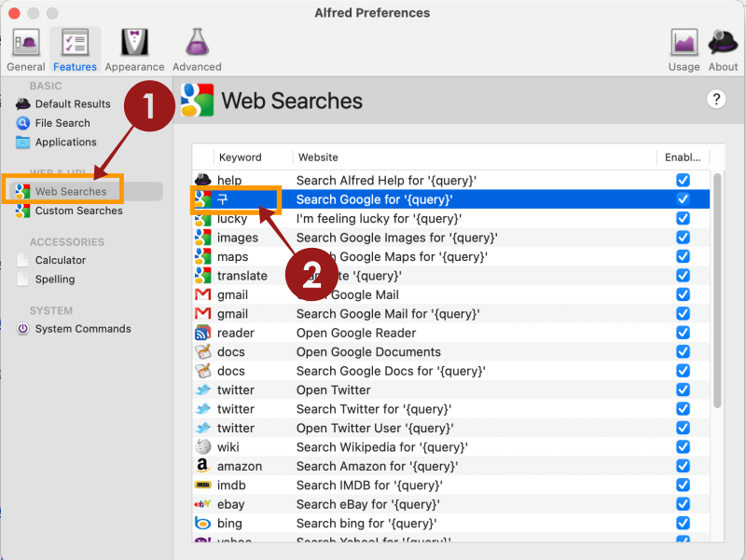Switch to the Features tab
Viewport: 746px width, 560px height.
point(75,50)
